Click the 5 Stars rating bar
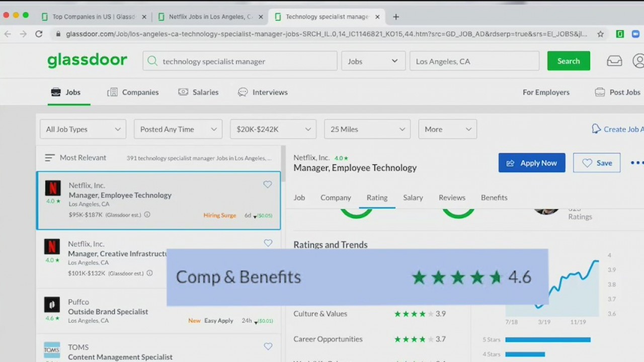The width and height of the screenshot is (644, 362). click(548, 340)
